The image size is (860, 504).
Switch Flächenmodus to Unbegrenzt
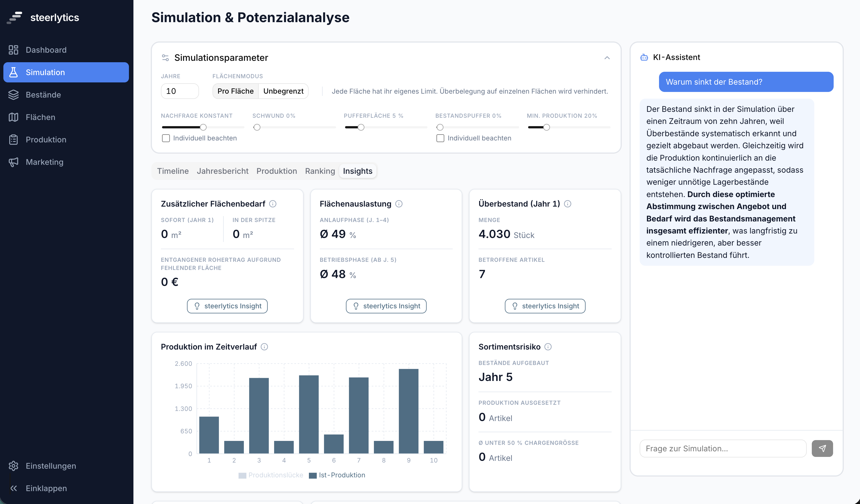(283, 91)
